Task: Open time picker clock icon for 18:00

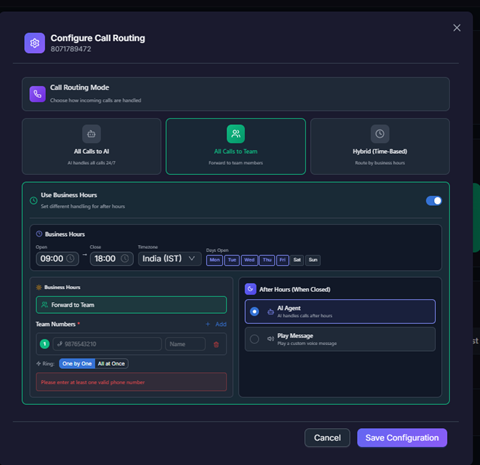Action: coord(125,259)
